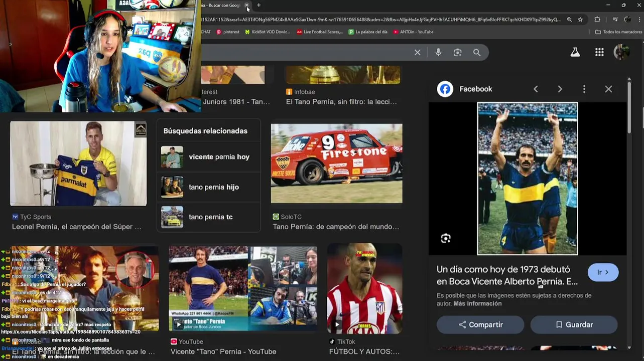Screen dimensions: 644x361
Task: Open the Infobae 'sin filtro' result at top
Action: pos(341,102)
